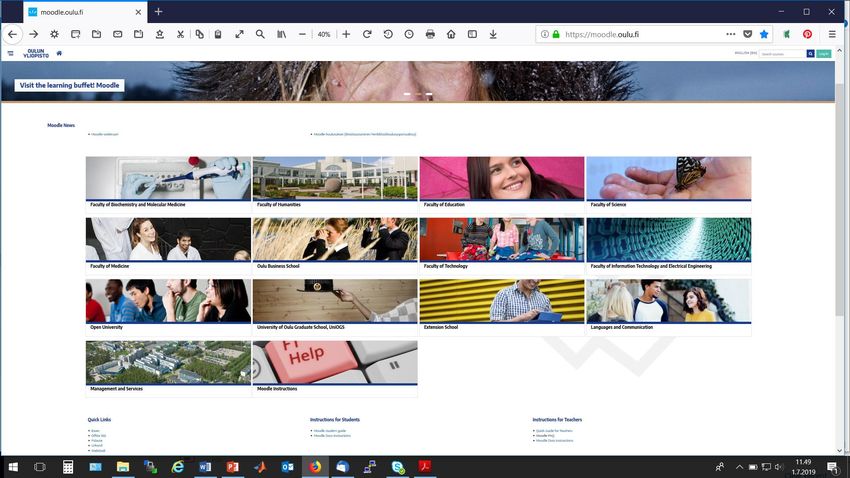This screenshot has height=478, width=850.
Task: Open the Oulu Business School tile
Action: (335, 244)
